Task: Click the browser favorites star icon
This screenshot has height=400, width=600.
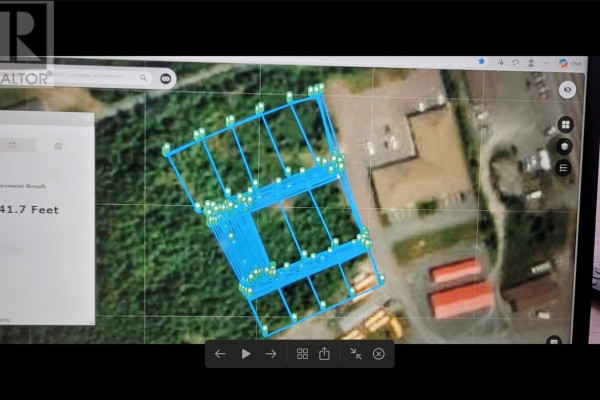Action: point(481,61)
